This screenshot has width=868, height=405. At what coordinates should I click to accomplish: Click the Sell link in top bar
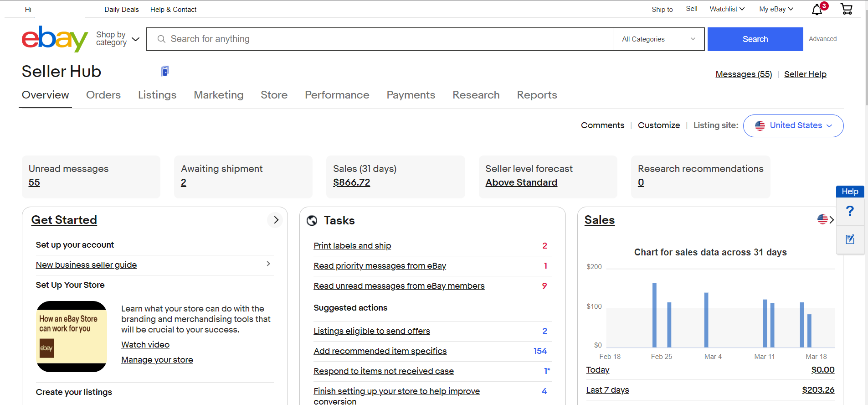click(692, 9)
